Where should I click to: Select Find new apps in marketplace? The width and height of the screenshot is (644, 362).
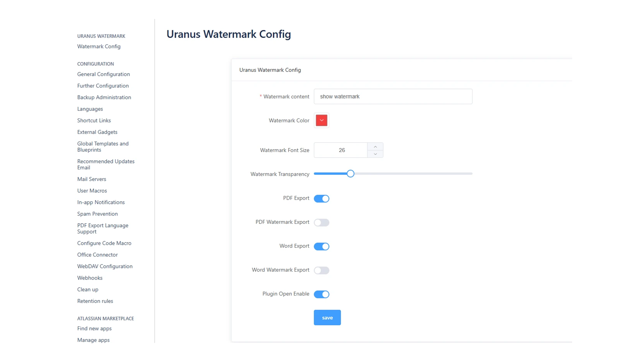(95, 328)
